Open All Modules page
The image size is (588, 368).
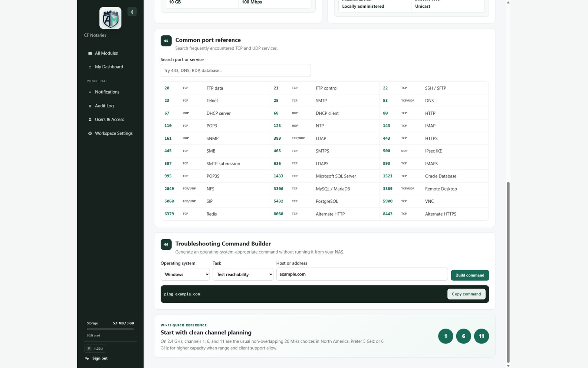tap(110, 53)
